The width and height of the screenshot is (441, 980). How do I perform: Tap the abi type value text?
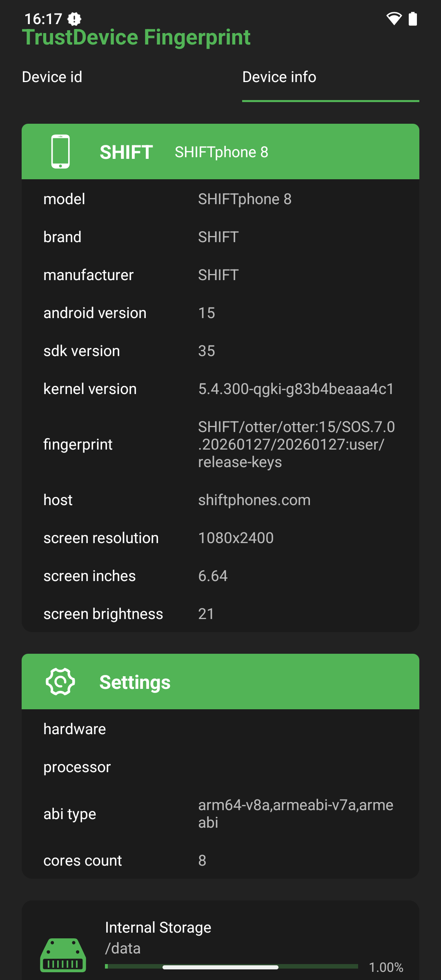pyautogui.click(x=296, y=813)
